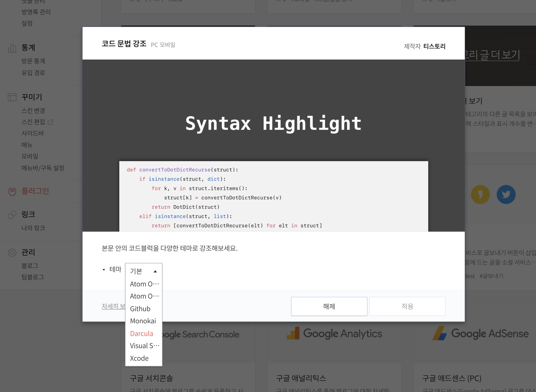Open the 방문 통계 menu item
The image size is (536, 392).
click(33, 61)
